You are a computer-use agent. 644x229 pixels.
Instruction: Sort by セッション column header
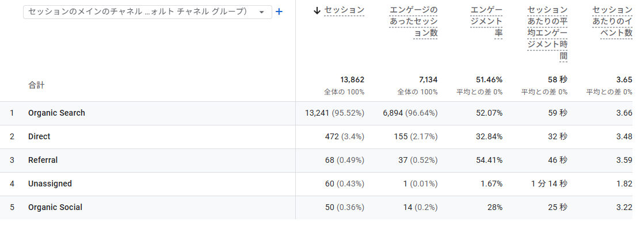(344, 10)
